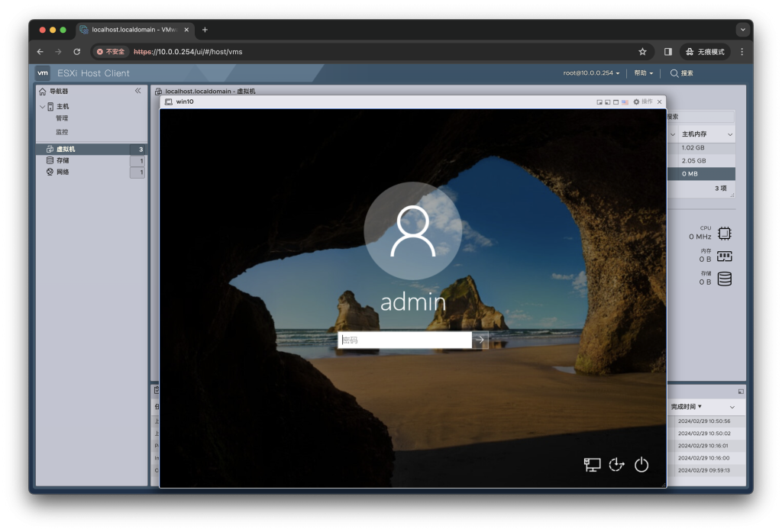Screen dimensions: 782x532
Task: Open the console 操作 gear menu
Action: (x=637, y=102)
